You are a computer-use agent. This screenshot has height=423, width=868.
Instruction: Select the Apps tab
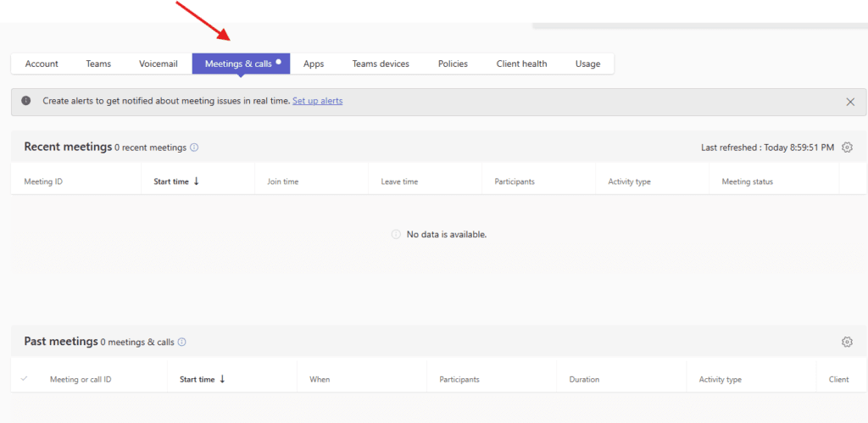(314, 64)
